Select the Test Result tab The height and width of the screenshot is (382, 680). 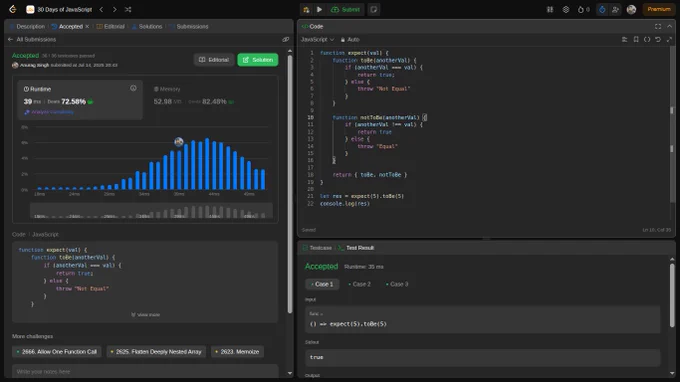click(x=356, y=248)
